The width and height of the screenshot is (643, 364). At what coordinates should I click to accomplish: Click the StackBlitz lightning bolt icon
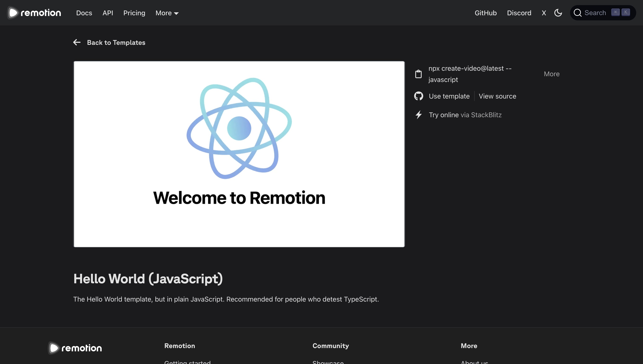418,115
